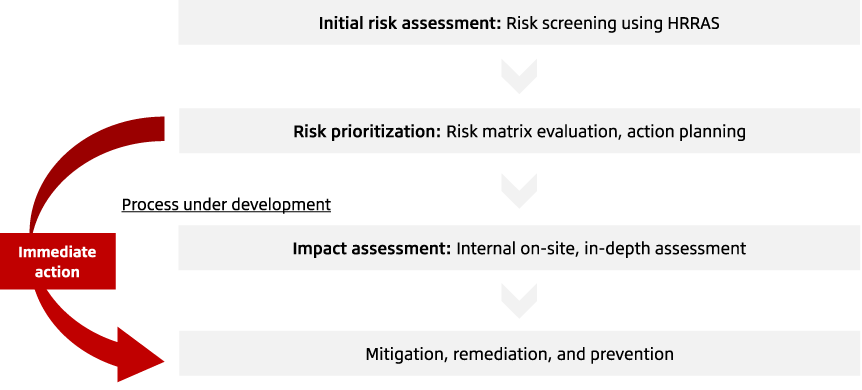
Task: Open the Process under development link
Action: click(226, 205)
